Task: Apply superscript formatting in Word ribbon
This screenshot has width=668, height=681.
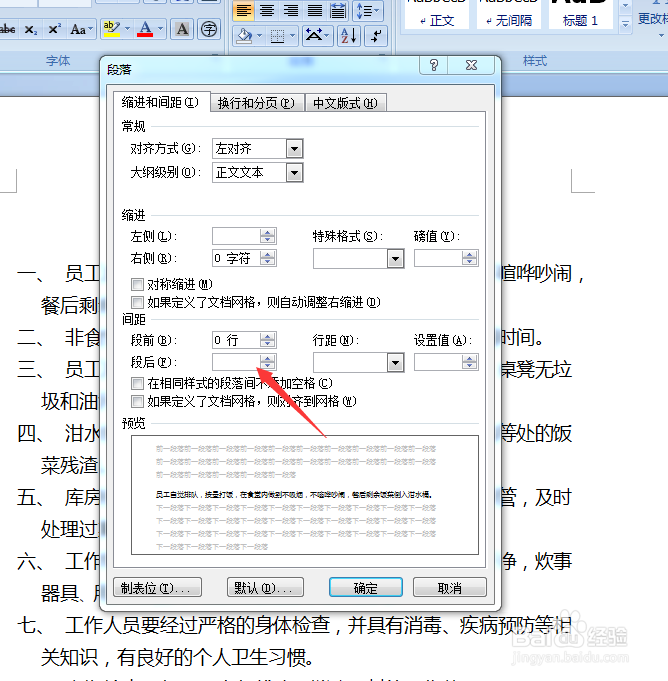Action: [54, 30]
